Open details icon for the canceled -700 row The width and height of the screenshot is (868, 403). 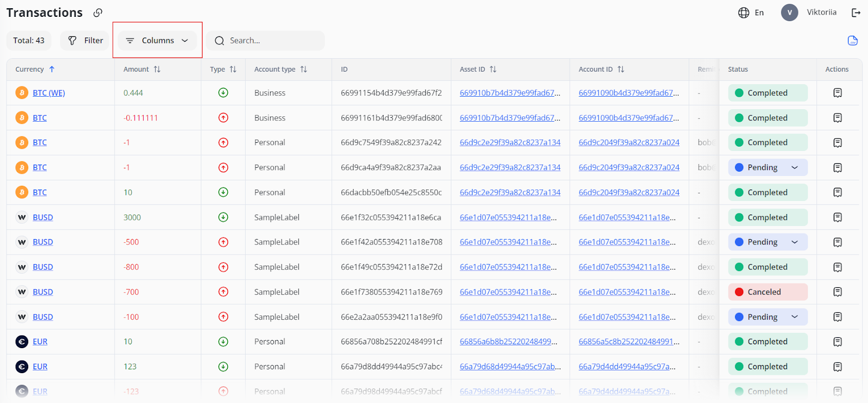point(838,292)
